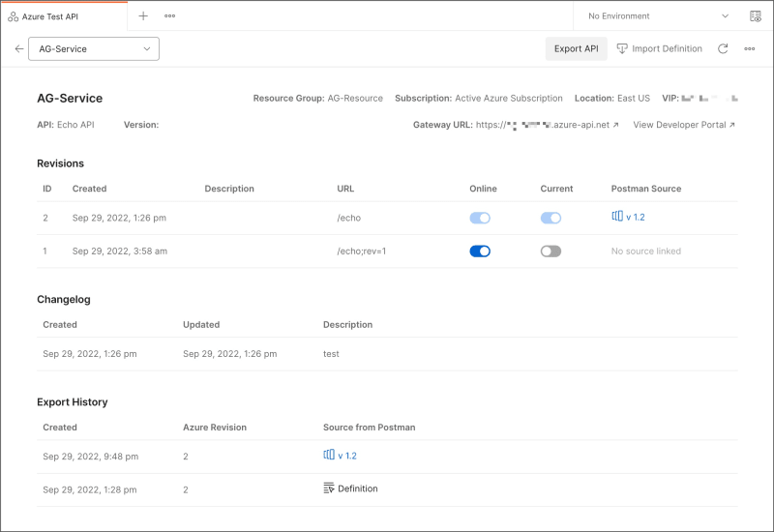Disable Online switch for revision 1
Screen dimensions: 774x532
click(480, 251)
